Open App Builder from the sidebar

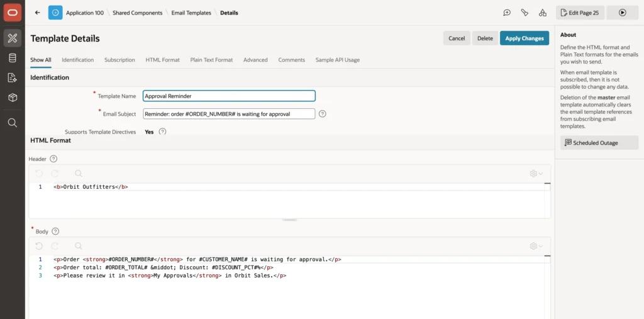[13, 38]
